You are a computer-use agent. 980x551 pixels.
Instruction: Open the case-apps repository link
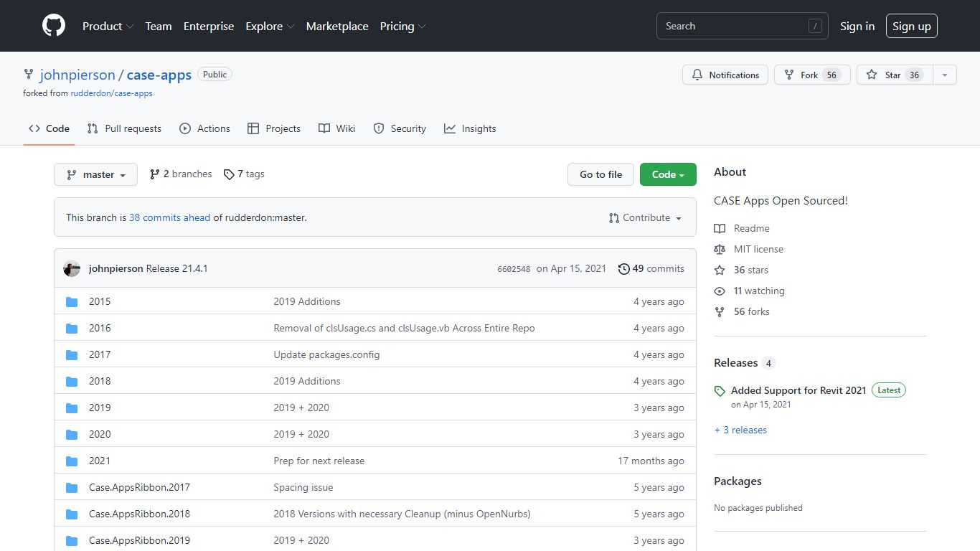point(159,75)
